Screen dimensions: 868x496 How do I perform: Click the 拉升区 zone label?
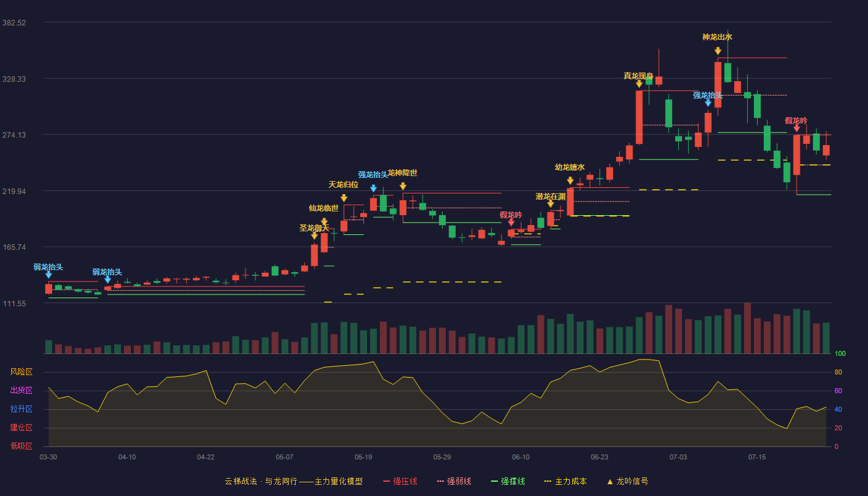[21, 409]
